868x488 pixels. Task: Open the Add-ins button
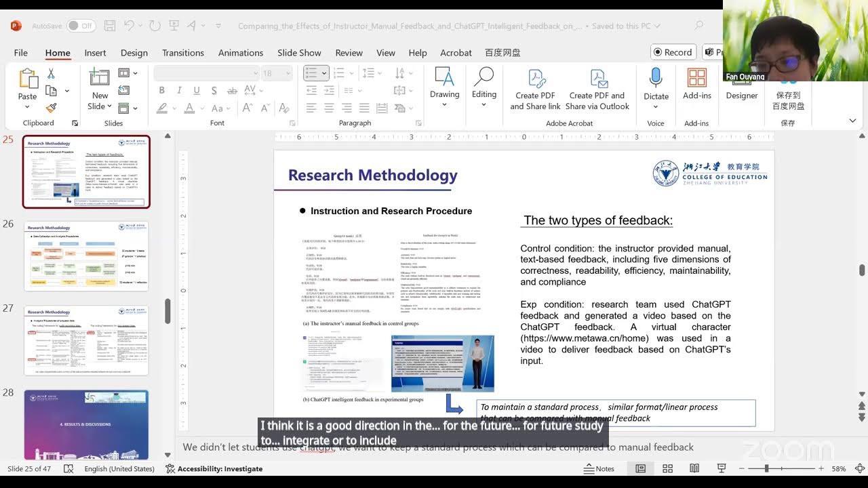697,84
